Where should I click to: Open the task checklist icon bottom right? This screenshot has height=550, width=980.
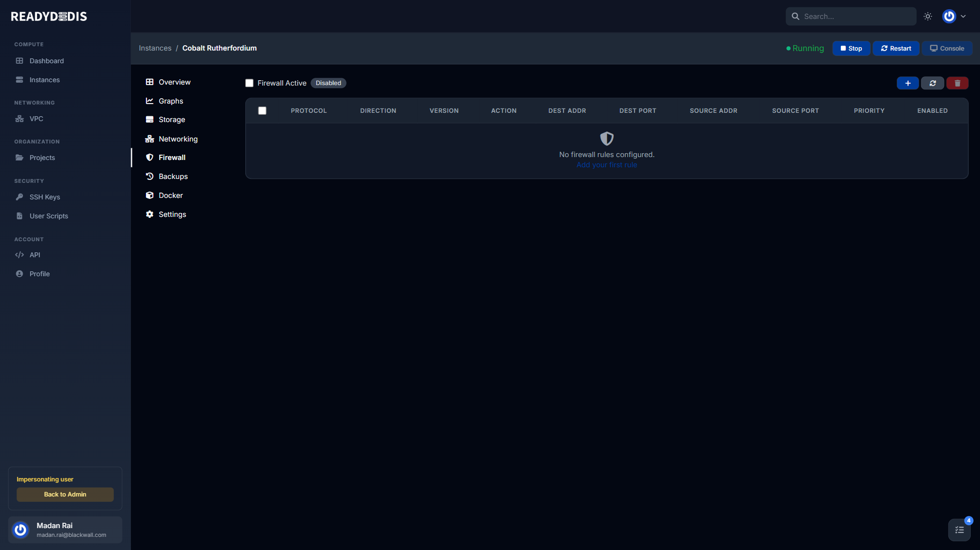click(959, 530)
